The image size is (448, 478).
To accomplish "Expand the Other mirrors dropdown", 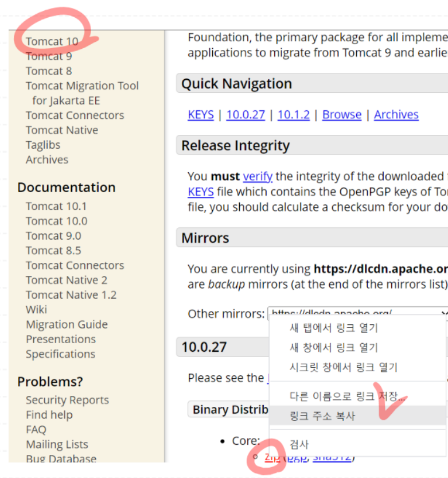I will pyautogui.click(x=358, y=313).
